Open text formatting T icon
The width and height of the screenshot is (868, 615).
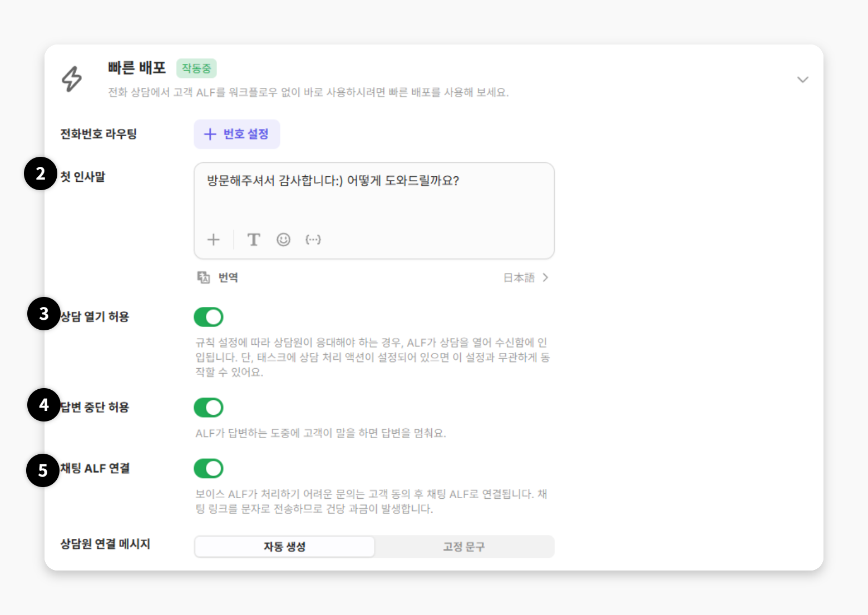tap(254, 240)
